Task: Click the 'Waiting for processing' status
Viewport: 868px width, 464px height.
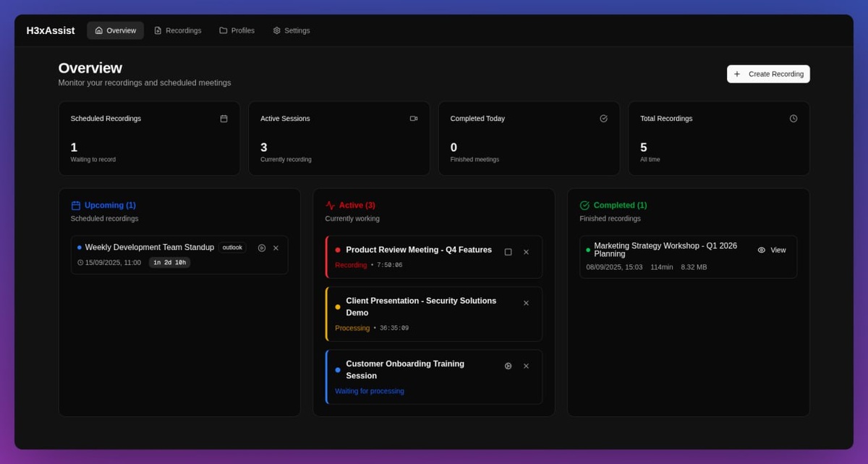Action: point(370,392)
